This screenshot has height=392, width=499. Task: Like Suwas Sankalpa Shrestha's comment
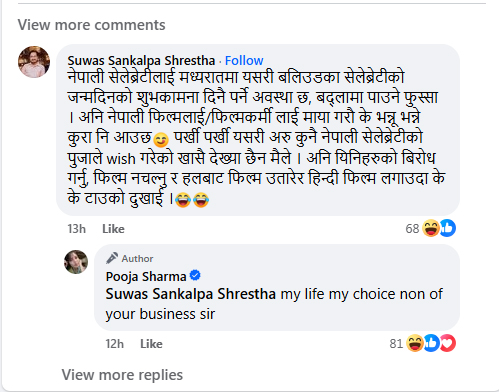(113, 229)
